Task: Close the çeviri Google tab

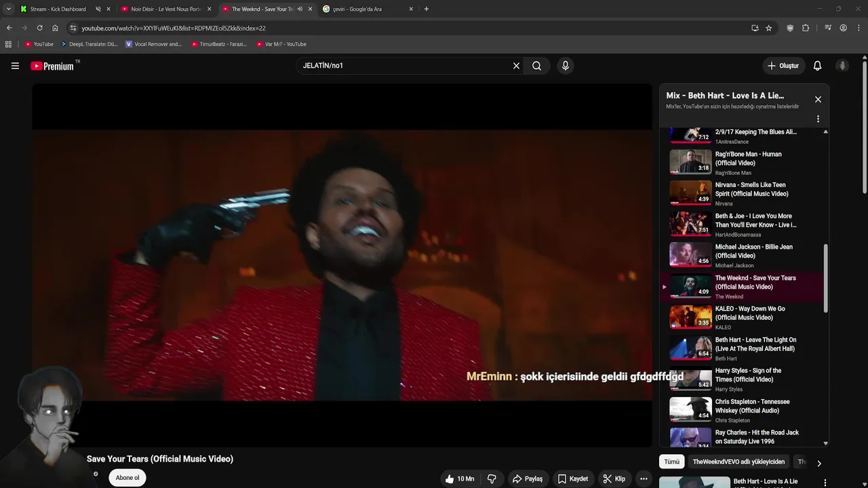Action: click(x=411, y=9)
